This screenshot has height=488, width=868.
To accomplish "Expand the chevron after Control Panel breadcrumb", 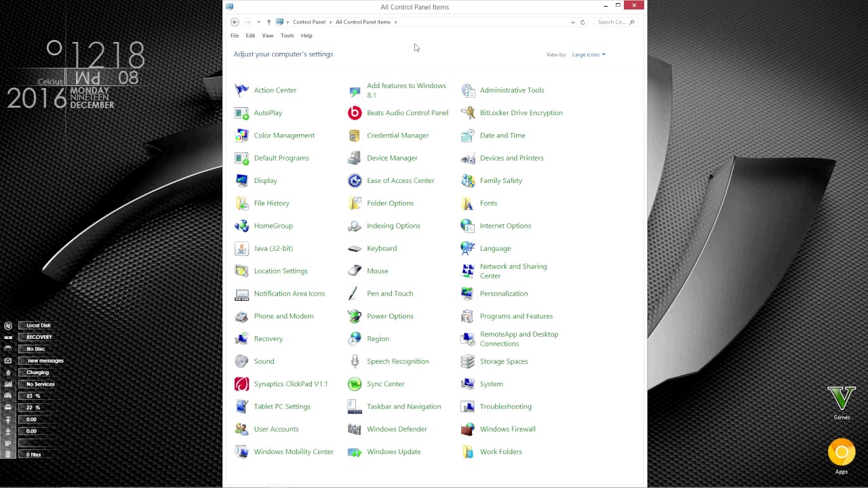I will pos(330,22).
